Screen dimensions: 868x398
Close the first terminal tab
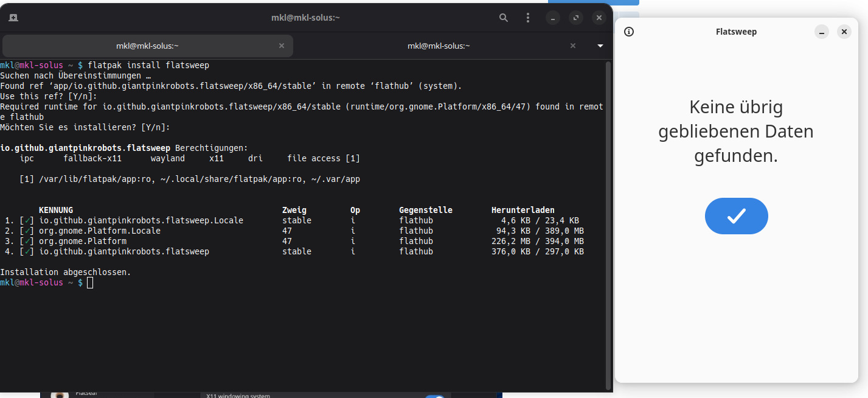(281, 46)
